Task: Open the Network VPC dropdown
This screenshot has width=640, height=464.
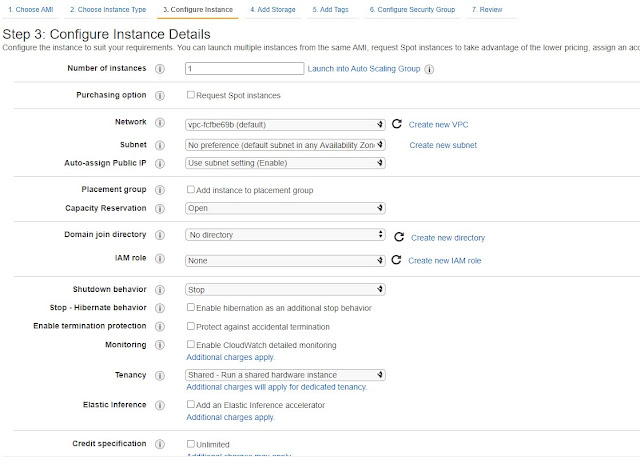Action: click(x=285, y=125)
